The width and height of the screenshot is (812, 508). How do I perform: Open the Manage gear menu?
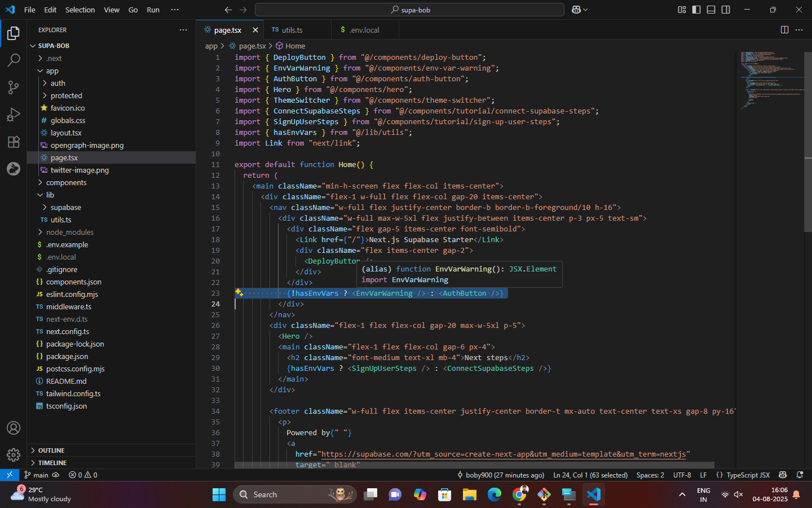coord(14,455)
